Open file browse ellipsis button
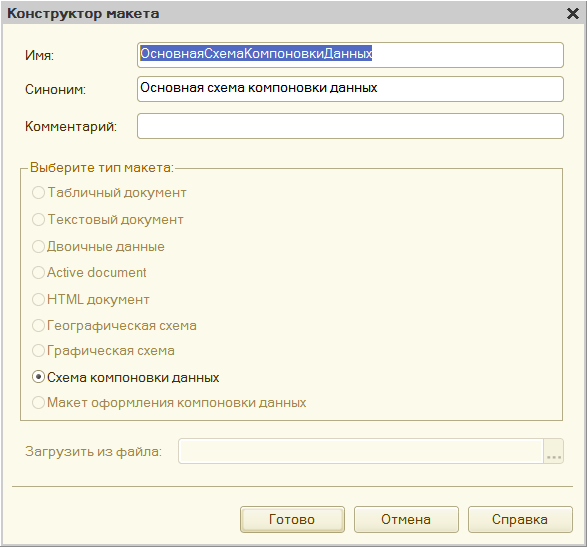The height and width of the screenshot is (547, 587). [x=554, y=451]
